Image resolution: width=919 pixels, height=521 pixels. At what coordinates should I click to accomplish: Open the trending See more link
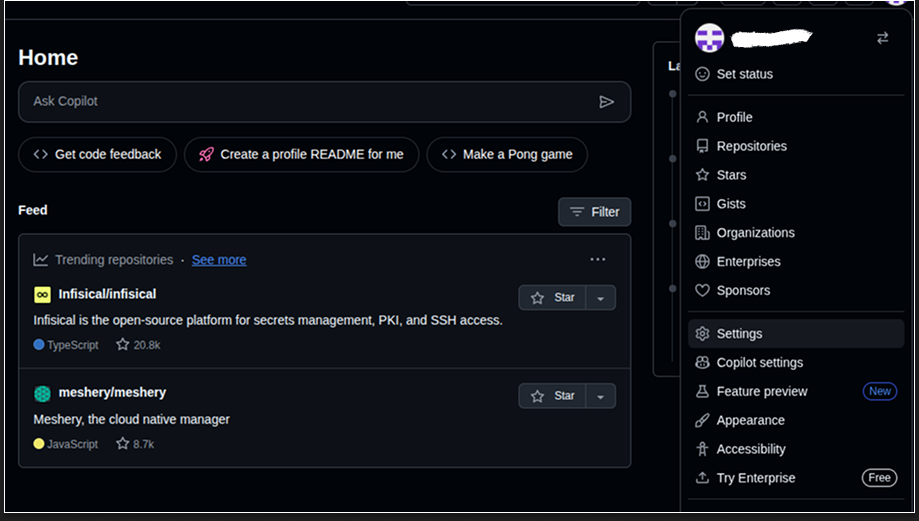point(219,260)
